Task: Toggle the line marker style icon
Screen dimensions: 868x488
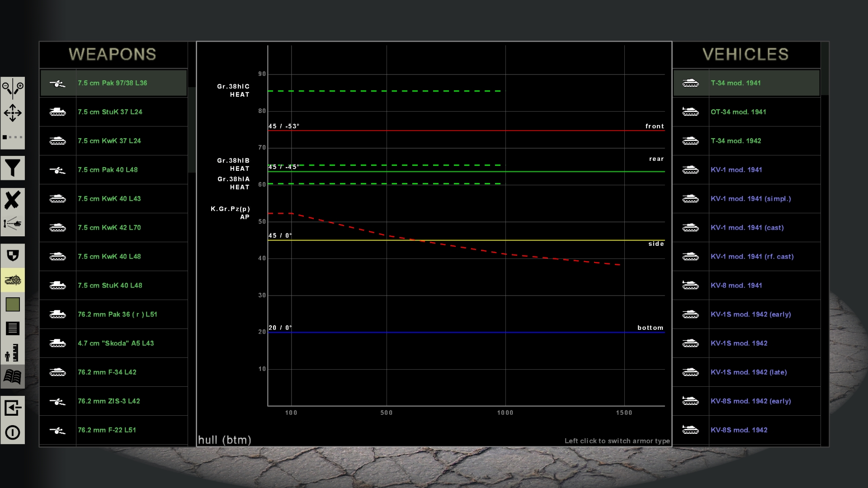Action: (x=13, y=137)
